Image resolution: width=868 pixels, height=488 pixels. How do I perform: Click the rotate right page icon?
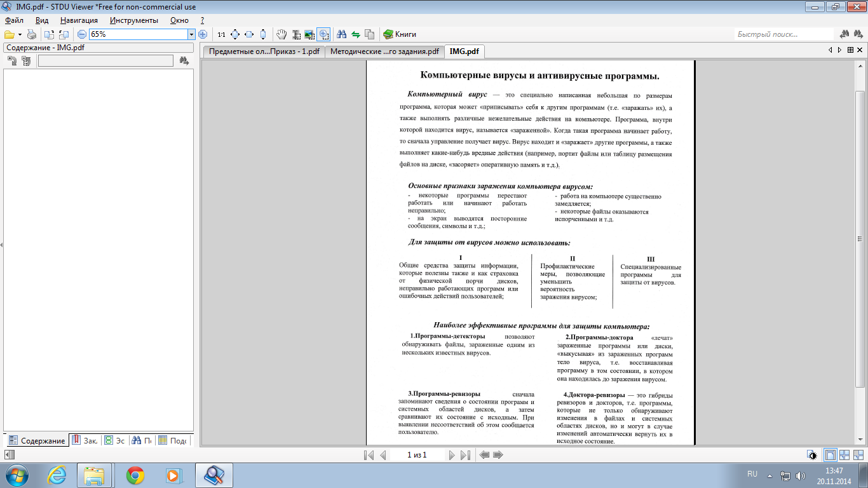pyautogui.click(x=64, y=34)
